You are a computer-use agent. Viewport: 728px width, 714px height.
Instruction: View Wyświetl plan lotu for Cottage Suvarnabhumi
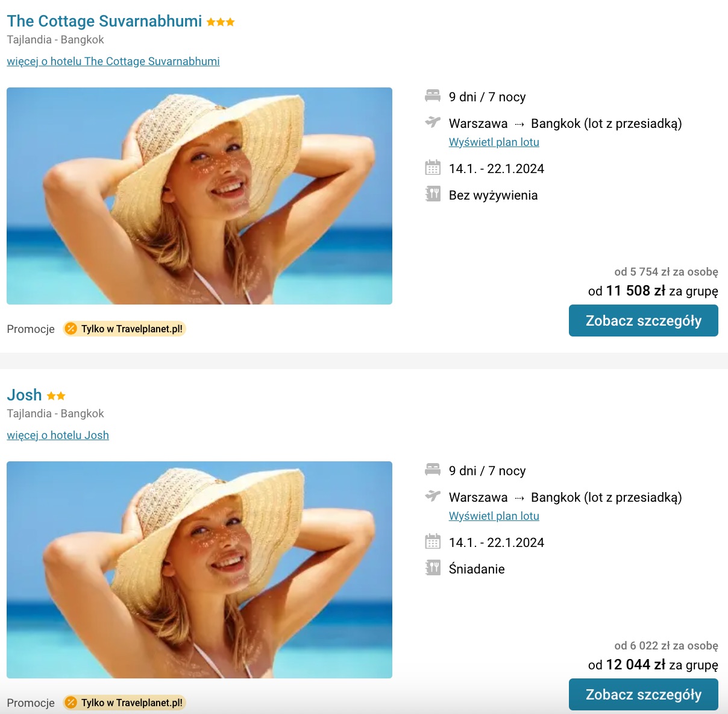click(x=494, y=142)
